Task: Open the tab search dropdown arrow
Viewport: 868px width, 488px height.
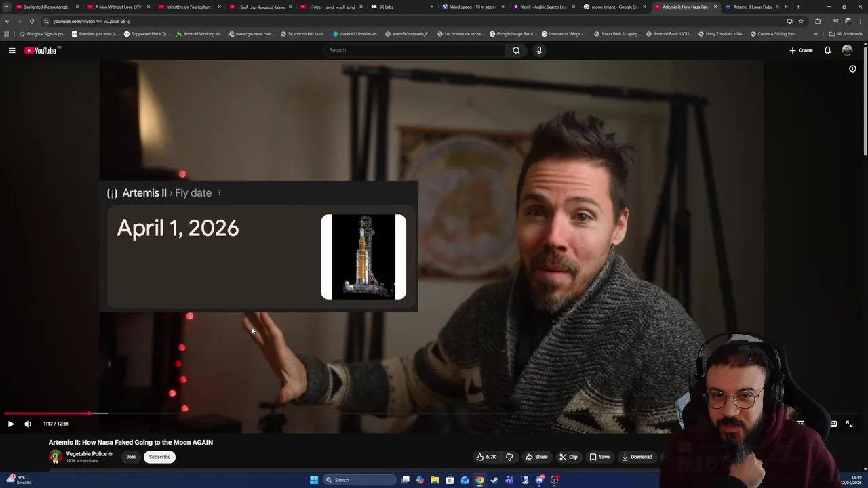Action: click(x=6, y=7)
